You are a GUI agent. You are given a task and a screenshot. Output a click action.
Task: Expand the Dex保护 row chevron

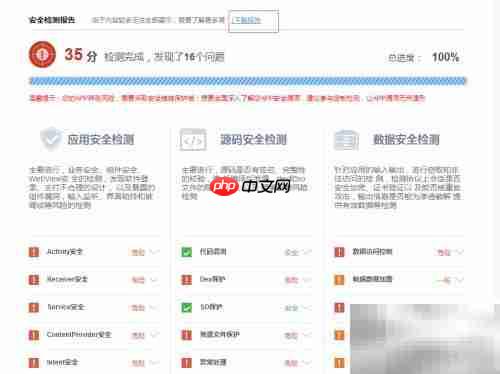coord(307,280)
